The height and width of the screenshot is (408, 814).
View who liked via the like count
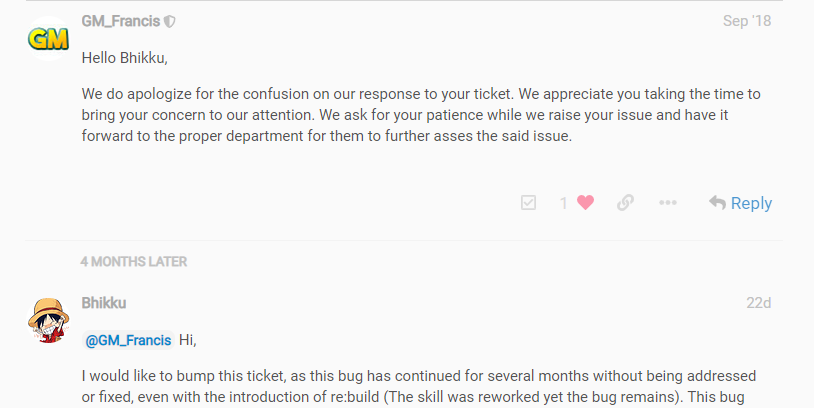click(564, 203)
